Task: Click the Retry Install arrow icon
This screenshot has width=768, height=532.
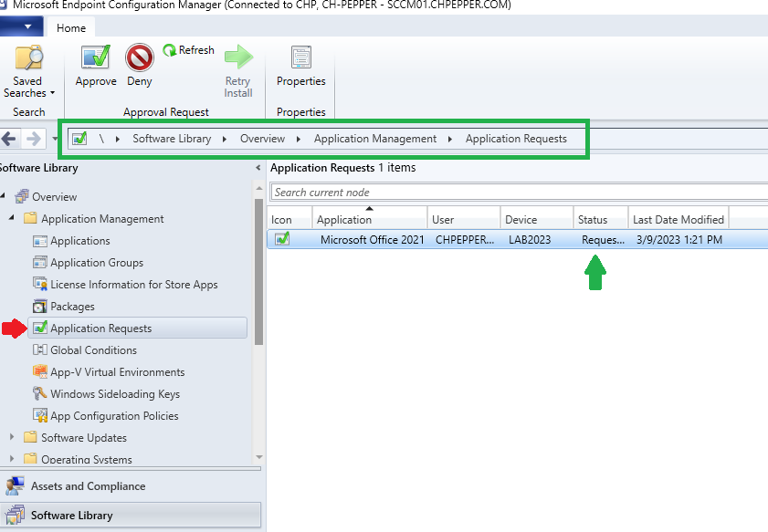Action: point(238,57)
